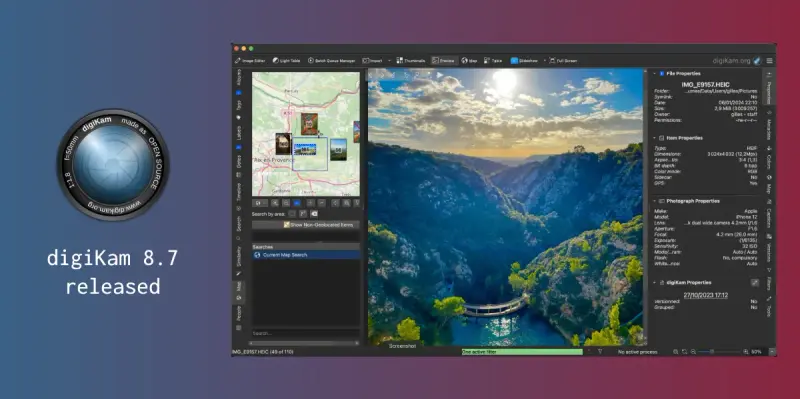
Task: Open the Filters right sidebar tab
Action: pos(769,280)
